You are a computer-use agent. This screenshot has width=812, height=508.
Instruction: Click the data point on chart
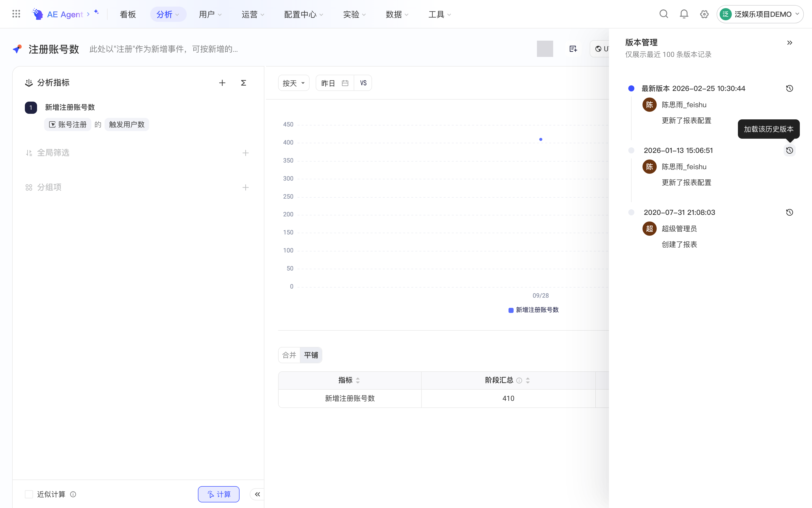540,139
